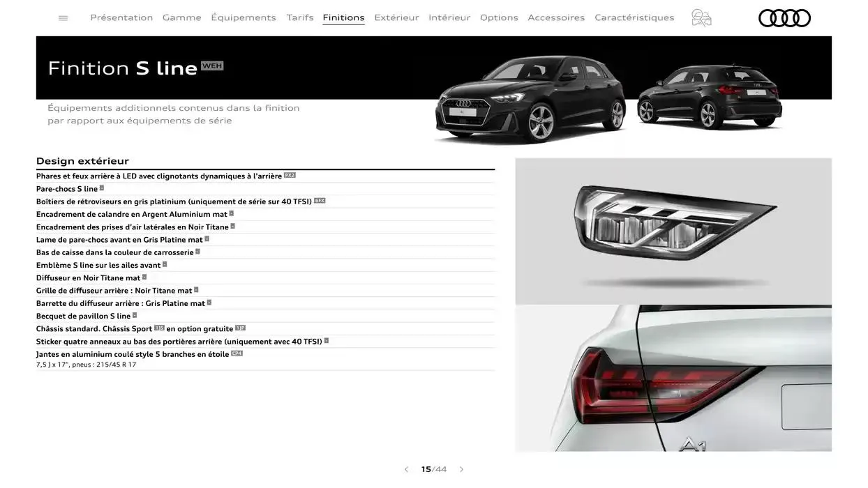Navigate to the Extérieur tab
The height and width of the screenshot is (488, 868).
point(396,17)
